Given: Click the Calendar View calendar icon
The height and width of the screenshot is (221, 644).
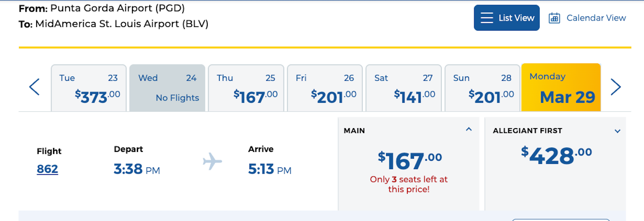Looking at the screenshot, I should click(x=554, y=18).
